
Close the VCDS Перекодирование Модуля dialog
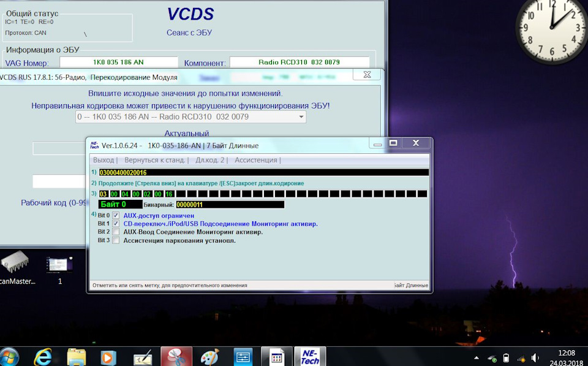click(367, 75)
